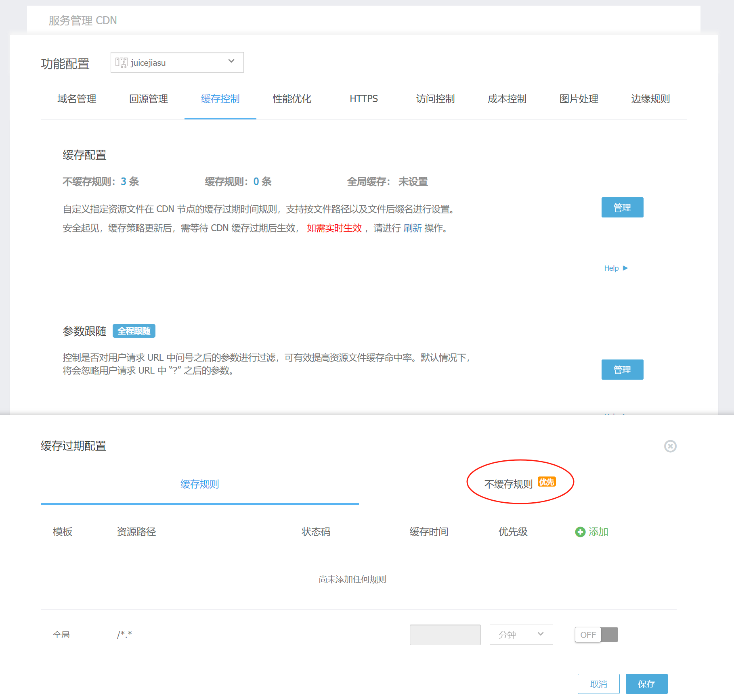Close the cache expiration config dialog

pyautogui.click(x=670, y=446)
